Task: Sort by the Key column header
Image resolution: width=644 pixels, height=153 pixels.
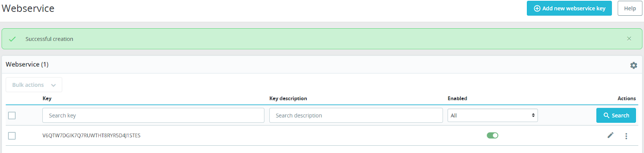Action: 47,99
